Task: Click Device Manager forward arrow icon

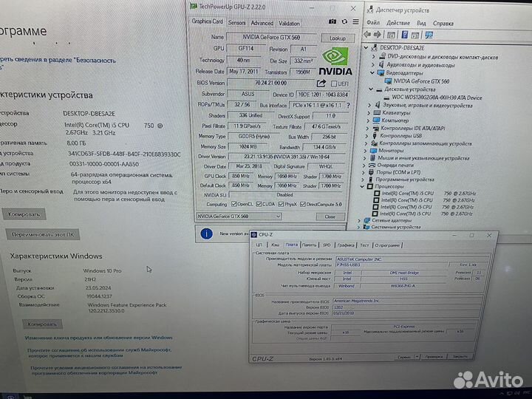Action: point(378,35)
